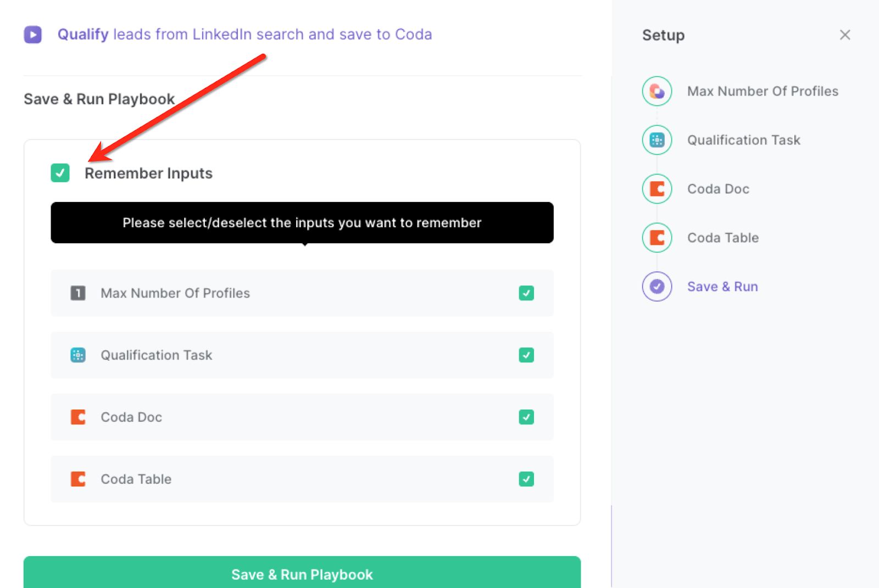Select the Coda Doc input row text

pyautogui.click(x=131, y=417)
